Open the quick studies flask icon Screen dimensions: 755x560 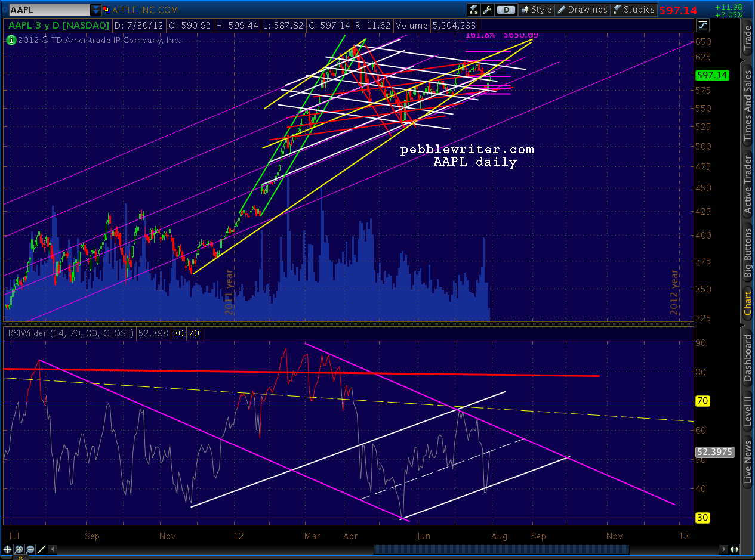(x=474, y=10)
